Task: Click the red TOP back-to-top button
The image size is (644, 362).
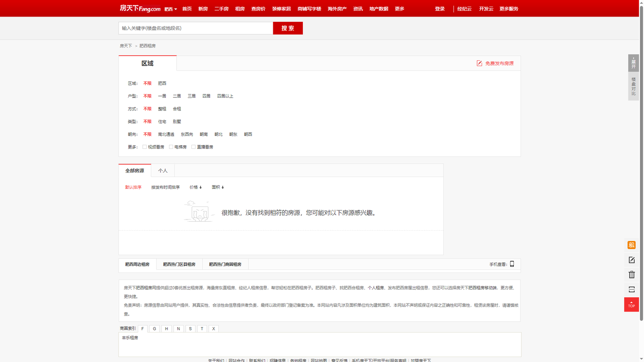Action: 631,304
